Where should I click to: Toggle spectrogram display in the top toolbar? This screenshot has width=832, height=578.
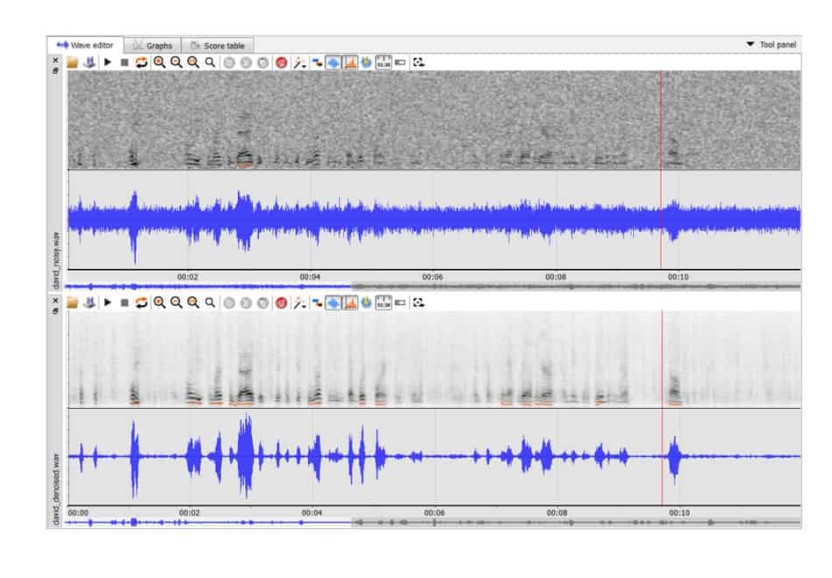click(x=350, y=62)
